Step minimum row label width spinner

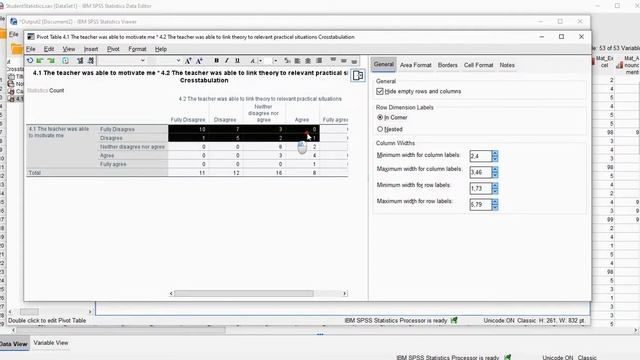[495, 188]
